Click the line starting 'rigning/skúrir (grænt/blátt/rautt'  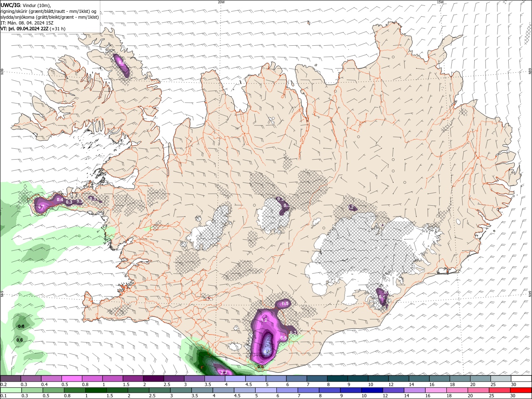pyautogui.click(x=48, y=11)
